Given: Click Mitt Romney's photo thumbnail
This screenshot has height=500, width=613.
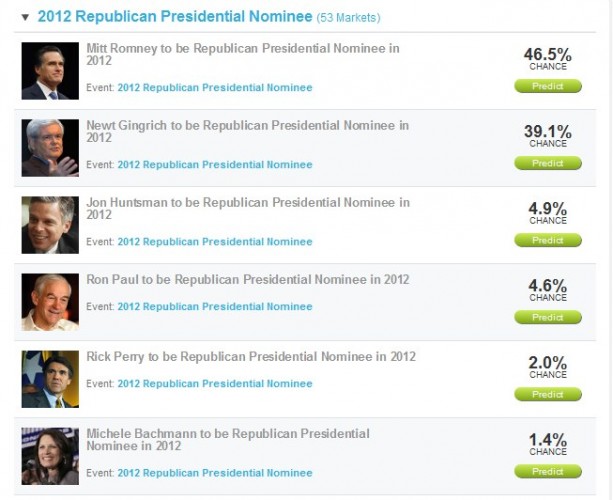Looking at the screenshot, I should pyautogui.click(x=50, y=71).
